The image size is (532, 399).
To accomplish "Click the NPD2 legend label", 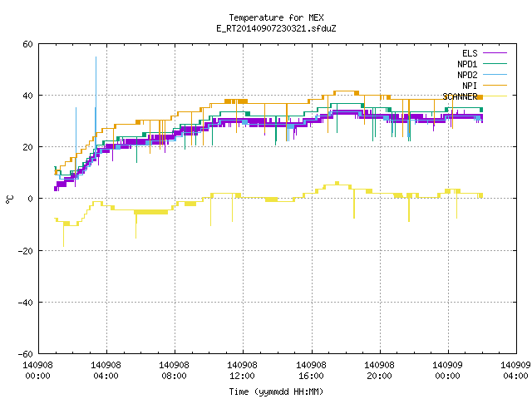I will pyautogui.click(x=467, y=75).
